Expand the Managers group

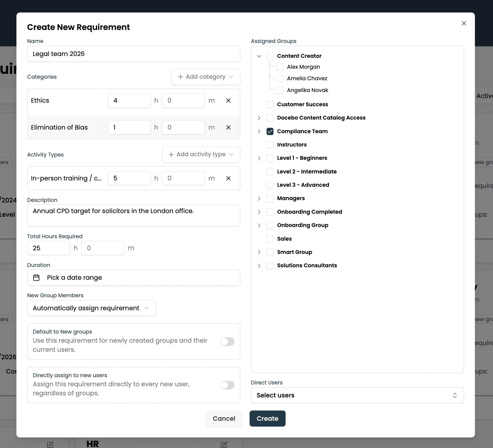(259, 199)
